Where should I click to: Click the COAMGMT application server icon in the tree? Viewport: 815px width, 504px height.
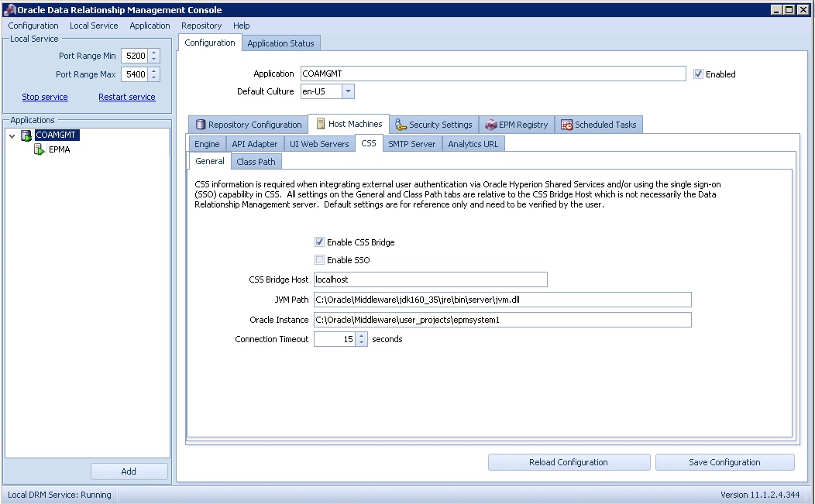(x=26, y=135)
